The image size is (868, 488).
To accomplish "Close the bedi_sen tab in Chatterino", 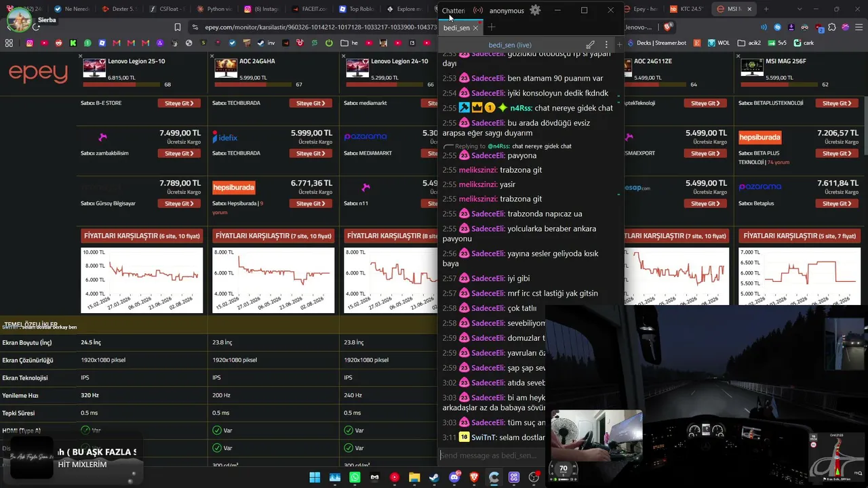I will 475,28.
